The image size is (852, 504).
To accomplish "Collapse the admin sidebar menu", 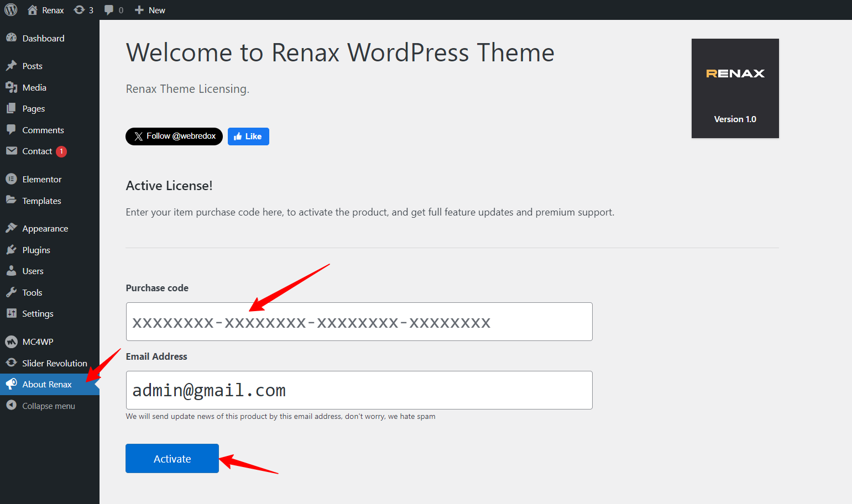I will pos(50,406).
